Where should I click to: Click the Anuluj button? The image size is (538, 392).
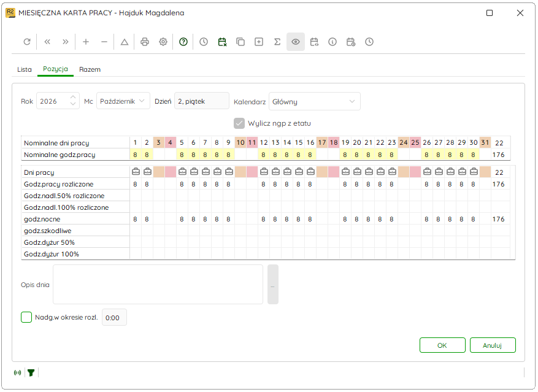pyautogui.click(x=493, y=345)
